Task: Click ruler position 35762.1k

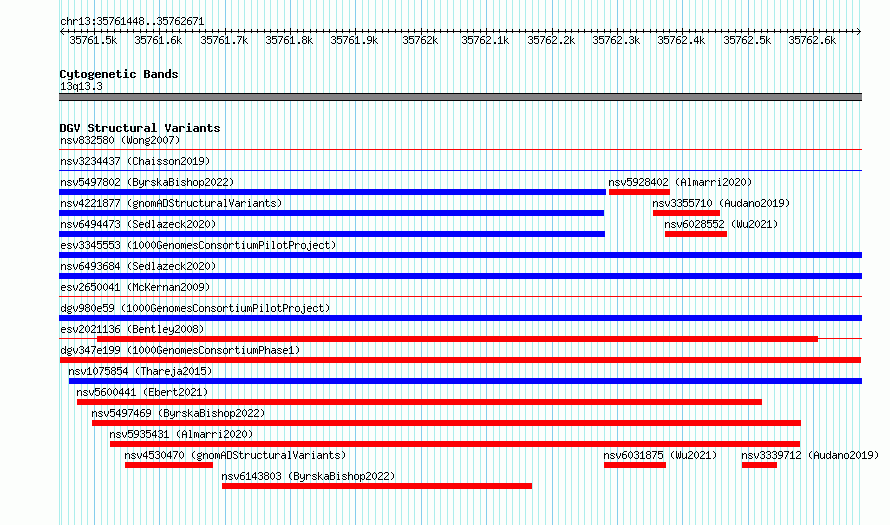Action: 485,40
